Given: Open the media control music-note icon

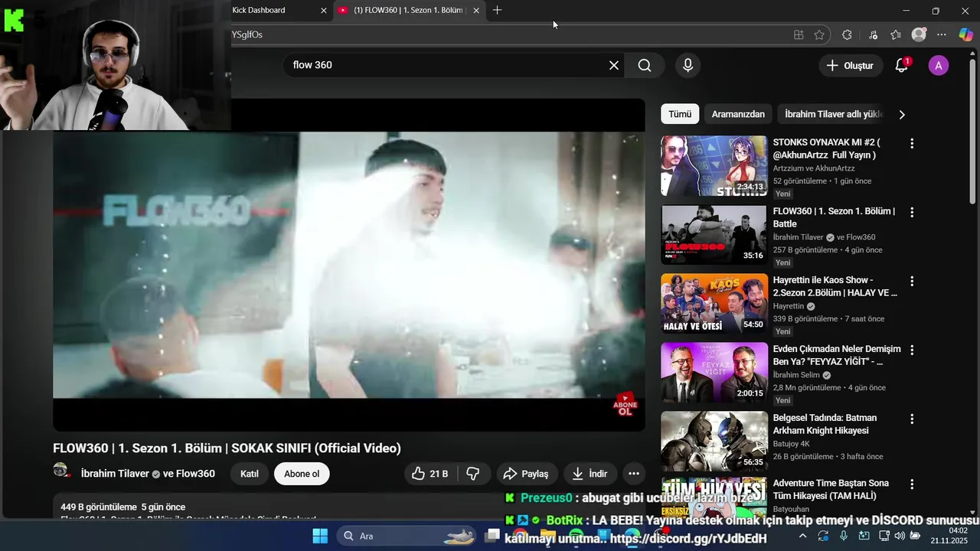Looking at the screenshot, I should (x=873, y=34).
